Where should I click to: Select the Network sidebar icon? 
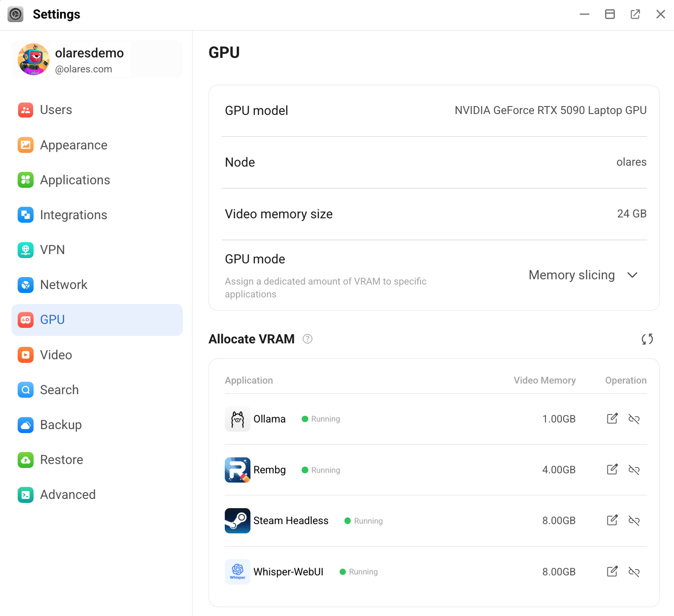tap(26, 285)
